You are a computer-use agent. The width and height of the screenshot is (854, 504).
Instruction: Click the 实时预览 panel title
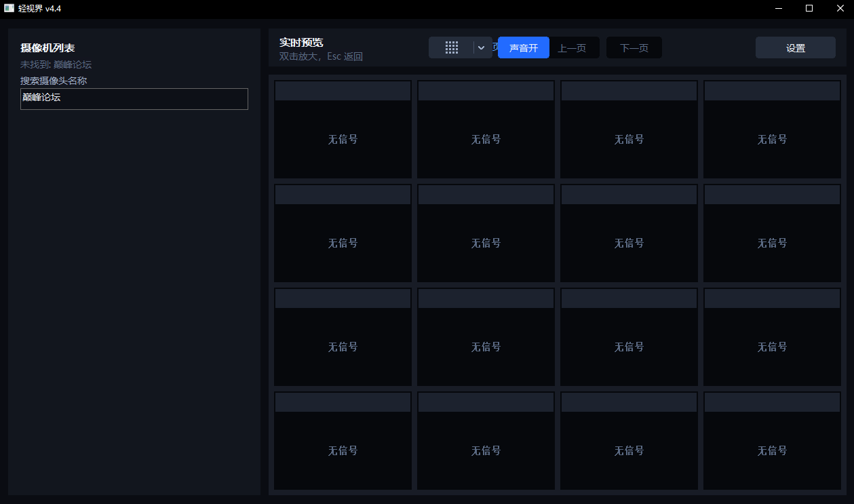(x=301, y=43)
